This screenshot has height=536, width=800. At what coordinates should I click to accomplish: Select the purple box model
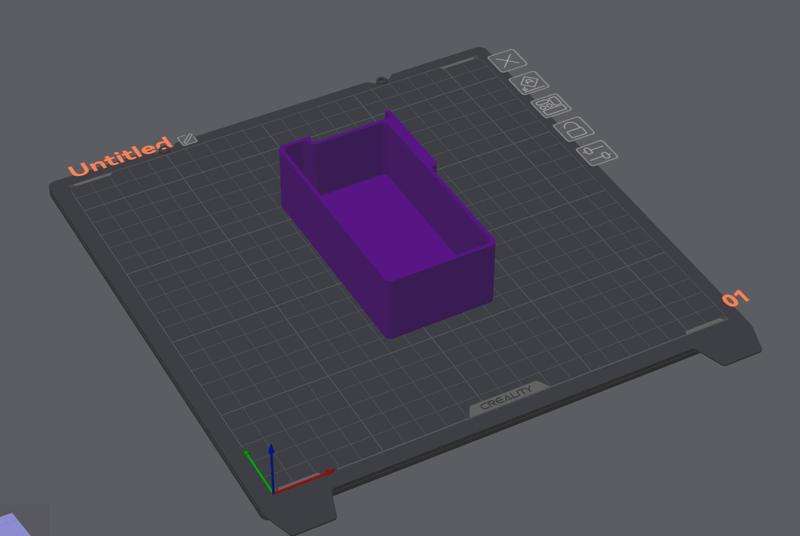388,224
